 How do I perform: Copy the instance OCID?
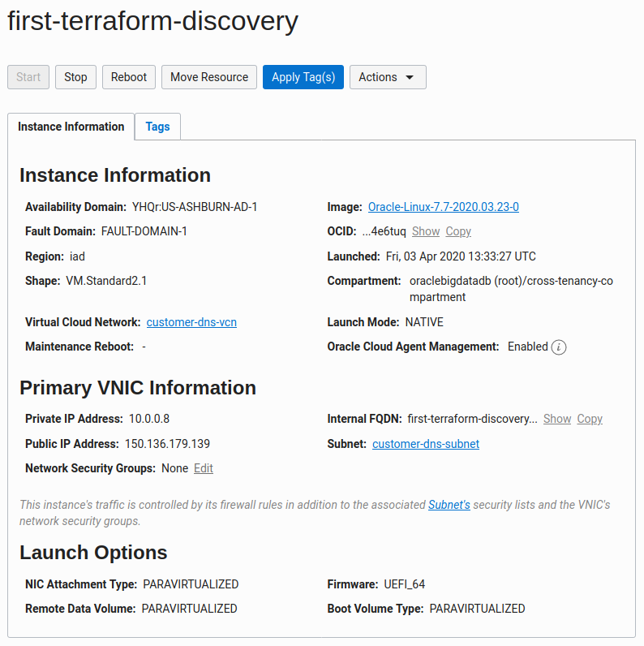[458, 231]
